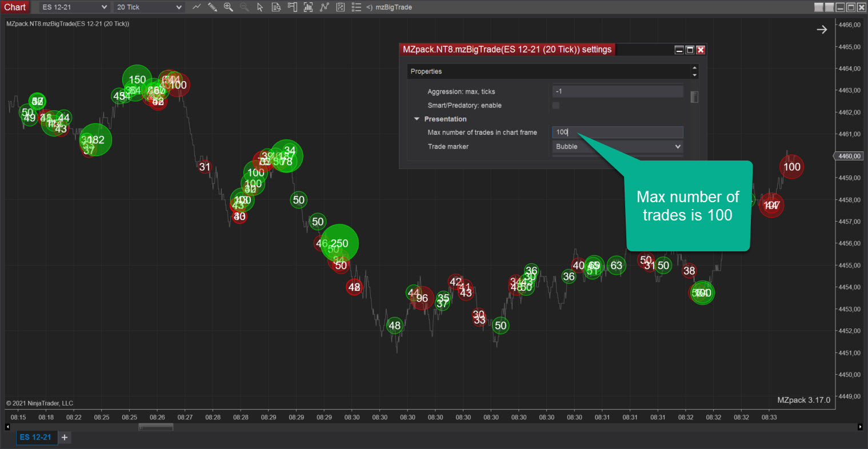The image size is (868, 449).
Task: Open the Chart Trader icon
Action: coord(292,7)
